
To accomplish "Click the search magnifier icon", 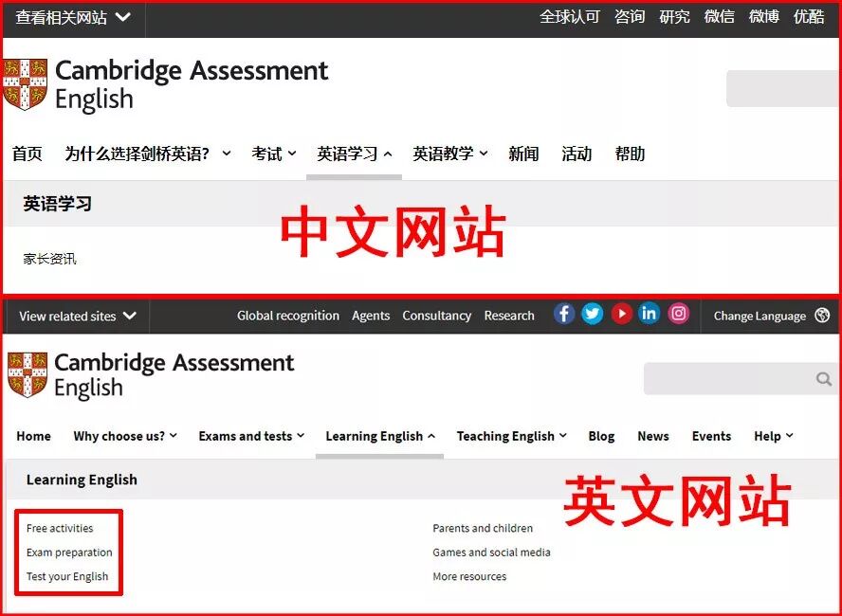I will tap(824, 379).
